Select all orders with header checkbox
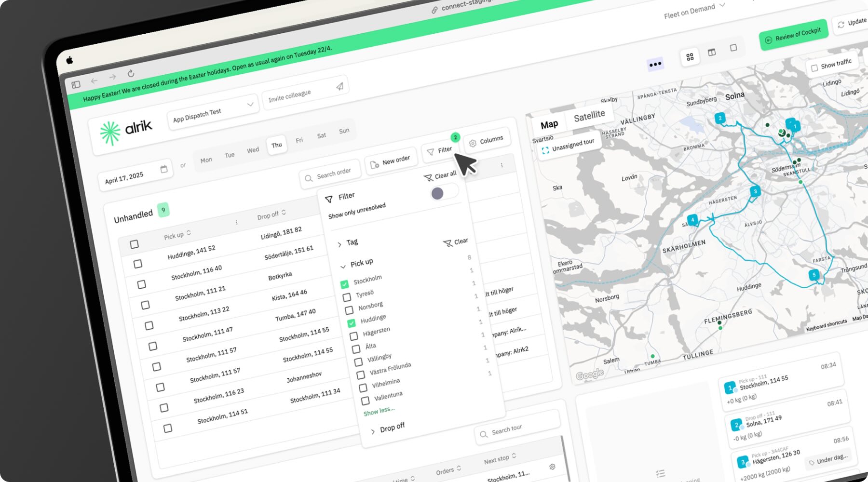The width and height of the screenshot is (868, 482). [134, 244]
